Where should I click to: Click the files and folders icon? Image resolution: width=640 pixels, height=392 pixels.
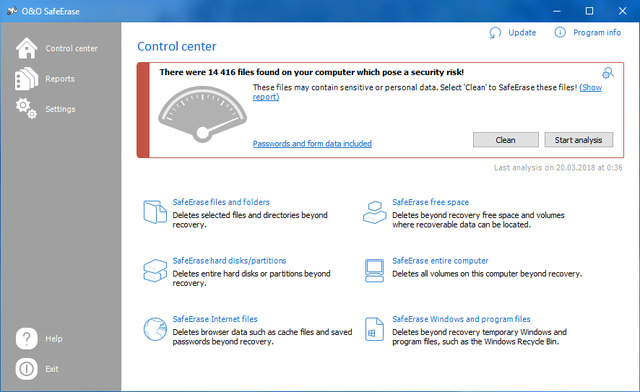tap(155, 212)
